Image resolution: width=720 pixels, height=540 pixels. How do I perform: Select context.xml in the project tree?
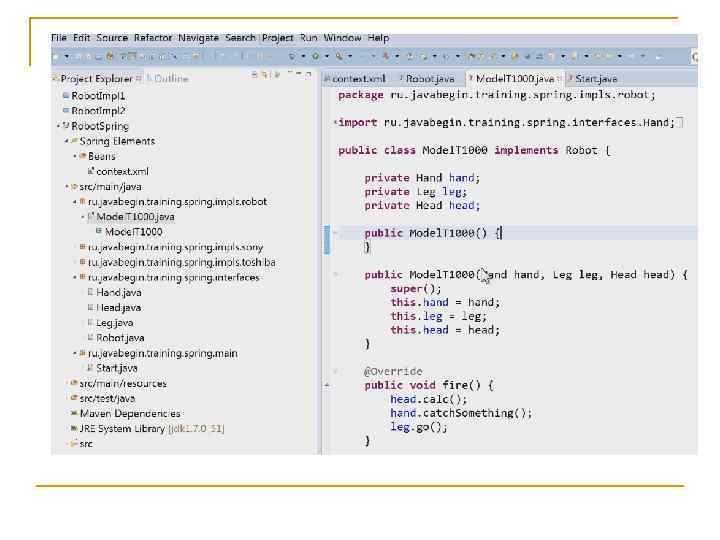click(118, 171)
